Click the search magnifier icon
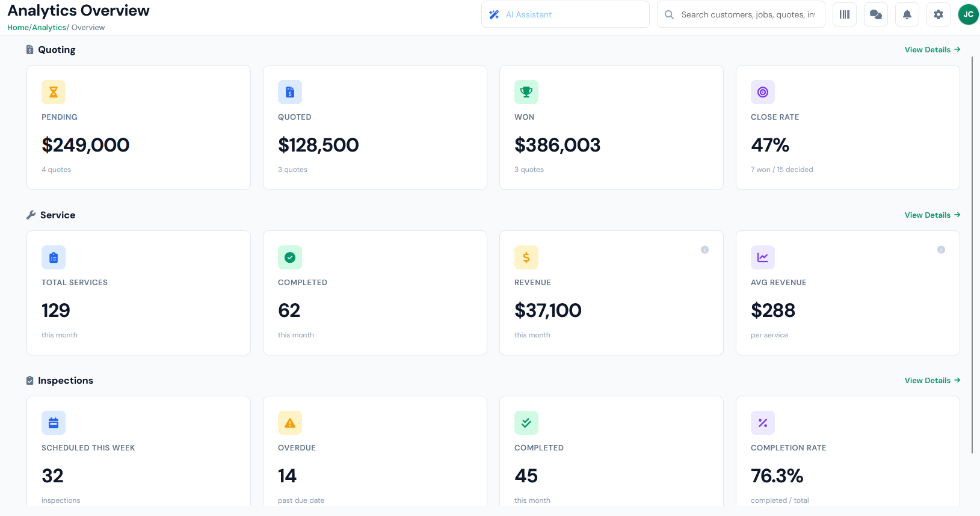 [x=669, y=14]
